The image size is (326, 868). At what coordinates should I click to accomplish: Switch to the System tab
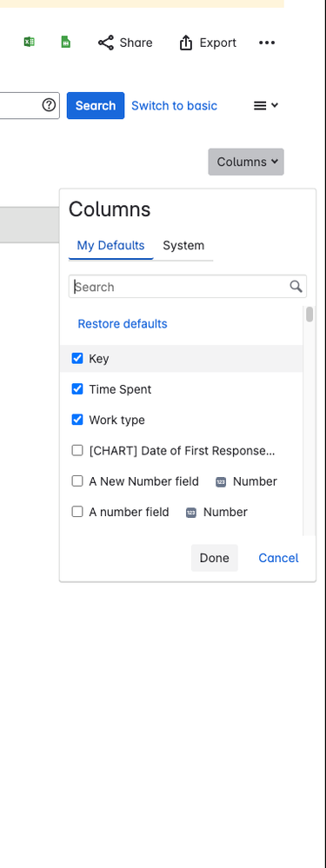[183, 245]
